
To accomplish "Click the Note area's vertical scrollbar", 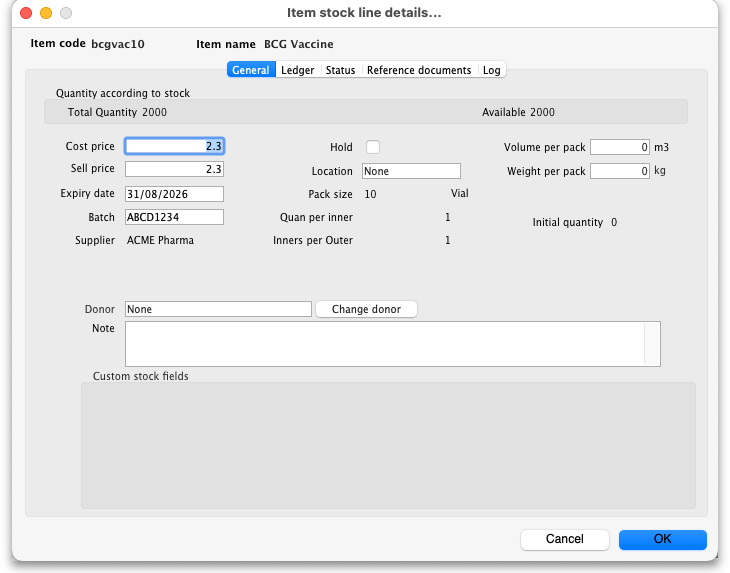I will point(652,343).
